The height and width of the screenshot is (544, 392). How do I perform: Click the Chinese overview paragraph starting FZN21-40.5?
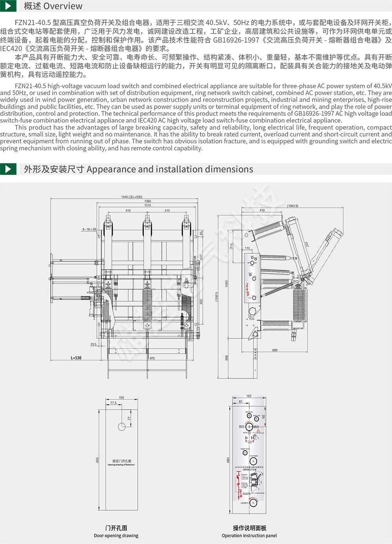(196, 35)
